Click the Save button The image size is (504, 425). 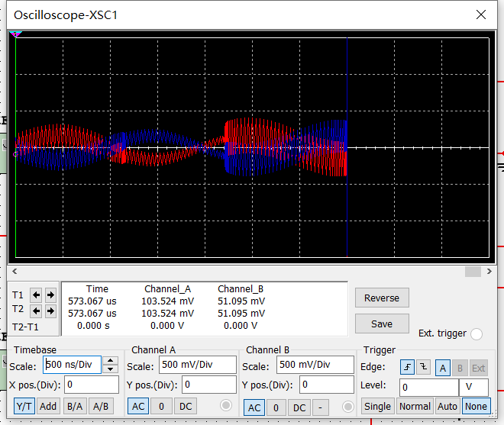(x=382, y=324)
